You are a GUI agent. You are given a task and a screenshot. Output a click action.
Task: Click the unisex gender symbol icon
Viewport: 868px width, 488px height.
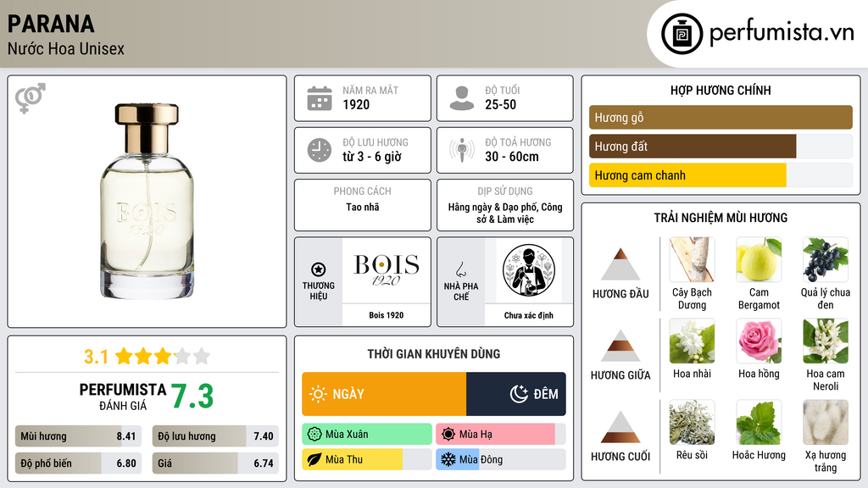coord(31,98)
